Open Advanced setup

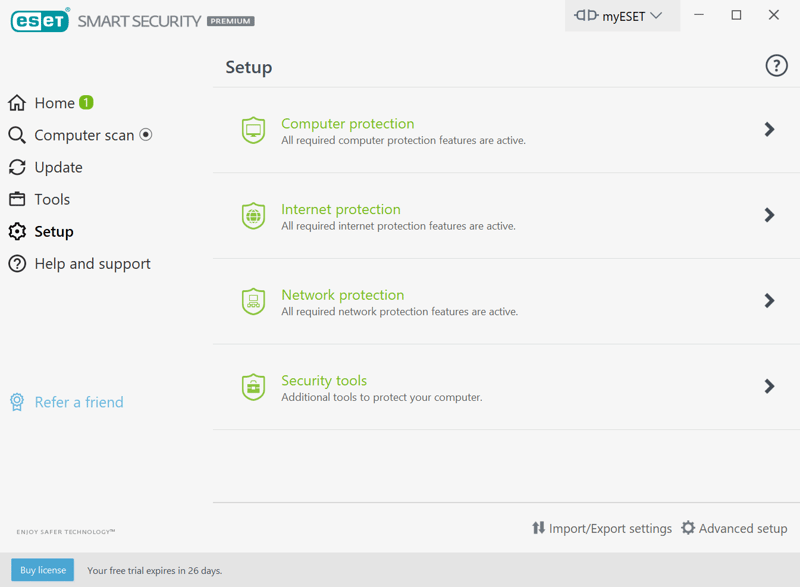tap(743, 528)
